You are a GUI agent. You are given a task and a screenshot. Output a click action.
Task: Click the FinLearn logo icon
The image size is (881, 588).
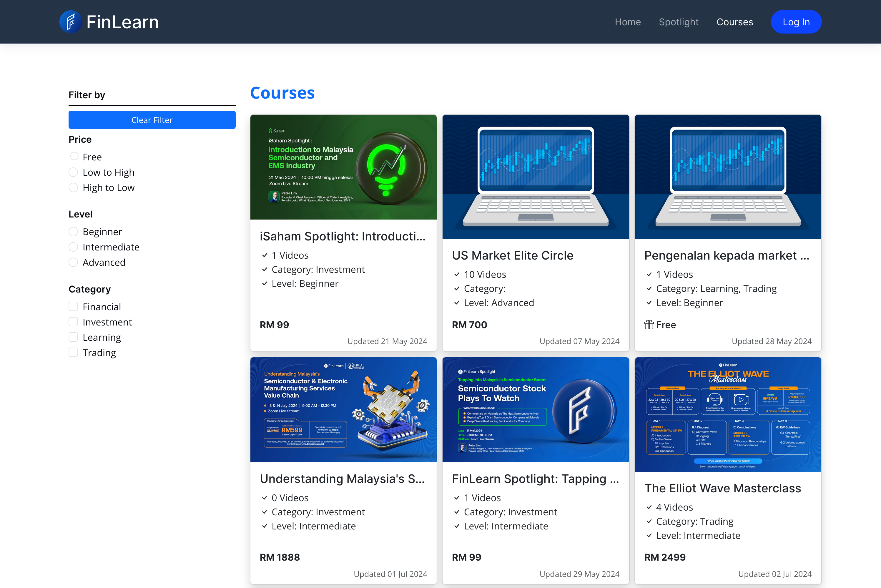coord(71,22)
